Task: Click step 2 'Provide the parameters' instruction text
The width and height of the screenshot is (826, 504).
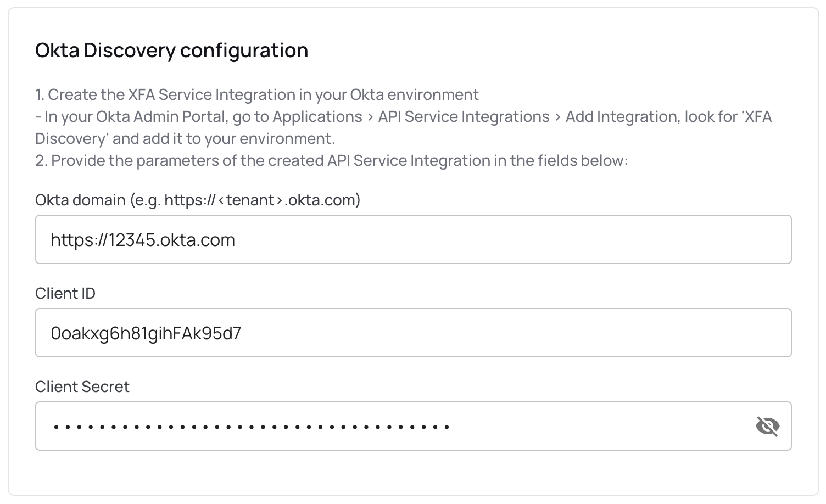Action: tap(331, 160)
